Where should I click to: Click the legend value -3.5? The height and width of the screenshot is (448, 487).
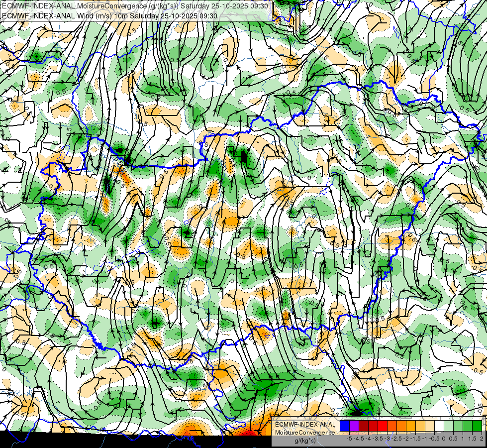[x=377, y=439]
